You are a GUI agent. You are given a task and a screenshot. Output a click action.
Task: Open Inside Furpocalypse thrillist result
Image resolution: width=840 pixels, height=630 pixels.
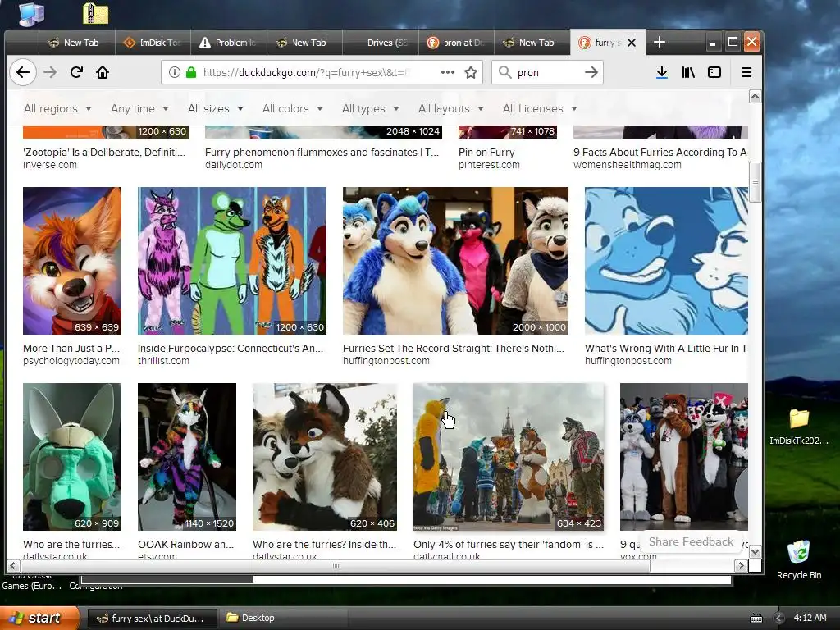[x=231, y=348]
